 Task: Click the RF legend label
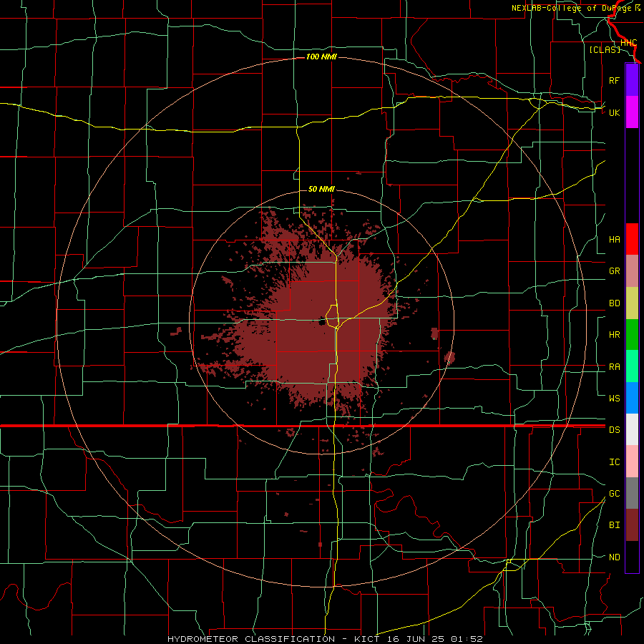615,80
